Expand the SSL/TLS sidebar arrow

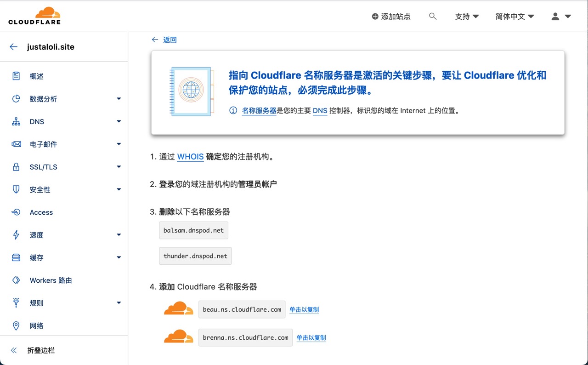click(x=119, y=167)
